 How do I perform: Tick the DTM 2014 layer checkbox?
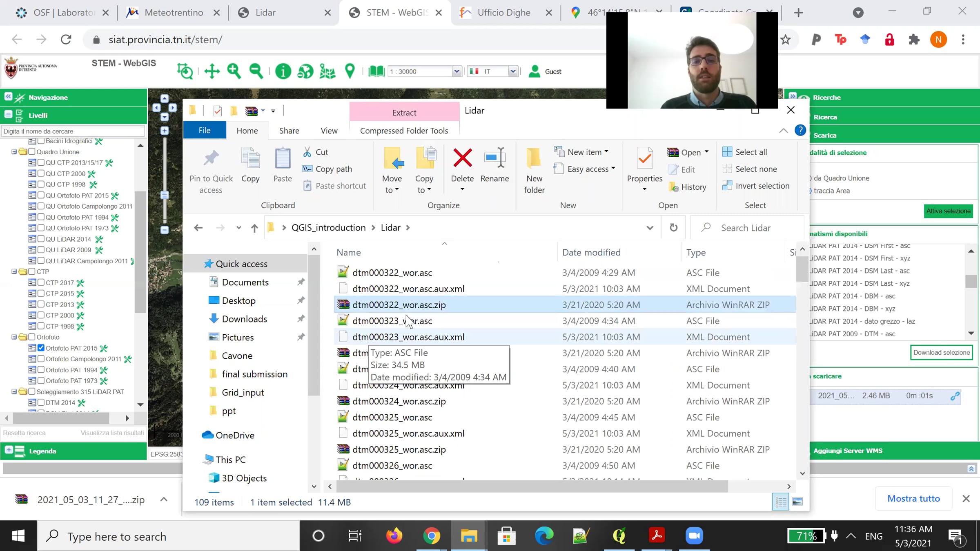pos(41,402)
